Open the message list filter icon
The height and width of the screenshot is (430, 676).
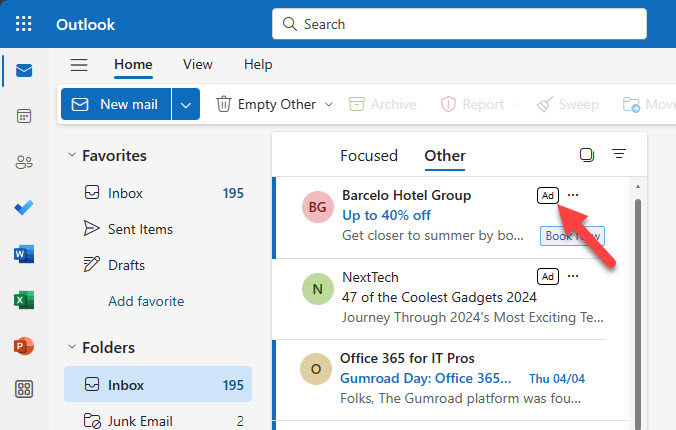tap(619, 154)
